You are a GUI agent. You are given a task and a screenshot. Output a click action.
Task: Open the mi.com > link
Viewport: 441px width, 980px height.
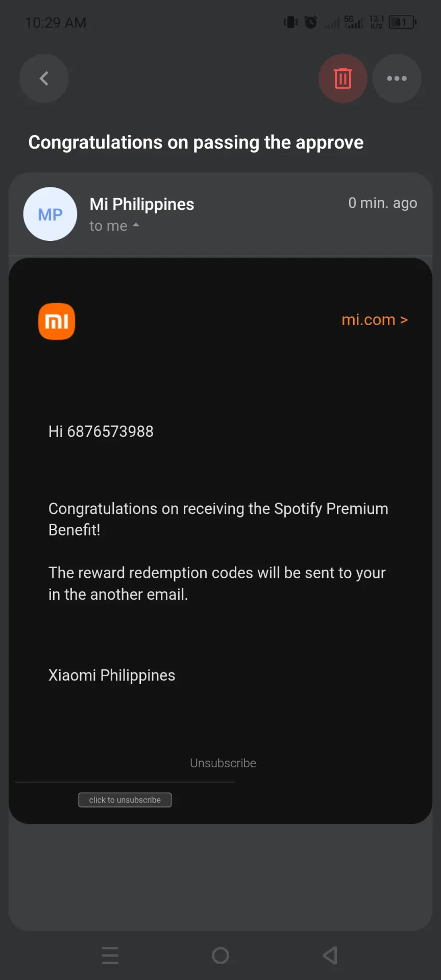click(375, 320)
